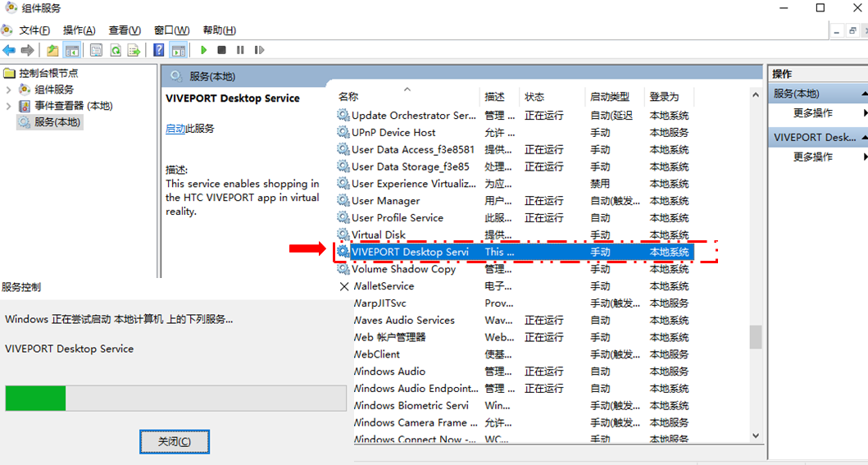
Task: Select the Volume Shadow Copy service row
Action: [x=515, y=269]
